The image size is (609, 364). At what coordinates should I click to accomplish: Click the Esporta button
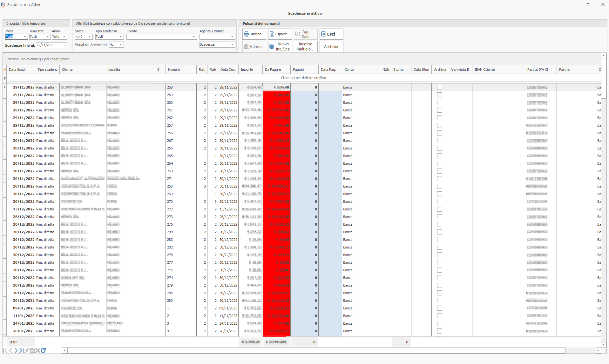click(x=280, y=34)
